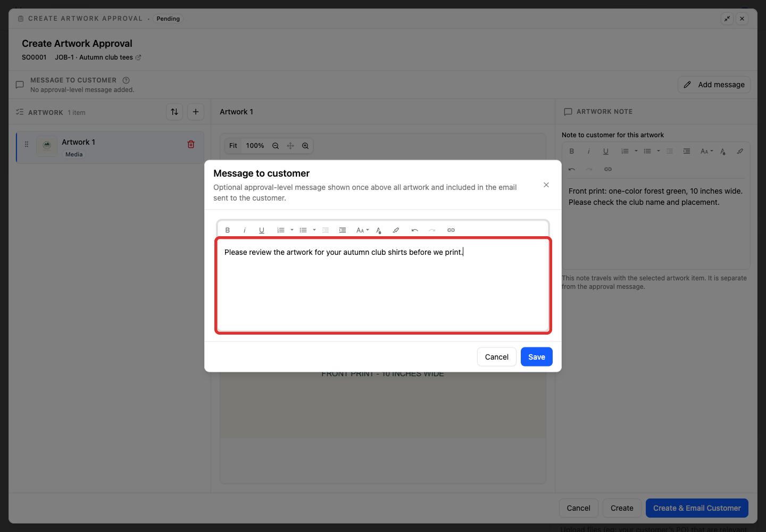Save the customer message

(537, 357)
